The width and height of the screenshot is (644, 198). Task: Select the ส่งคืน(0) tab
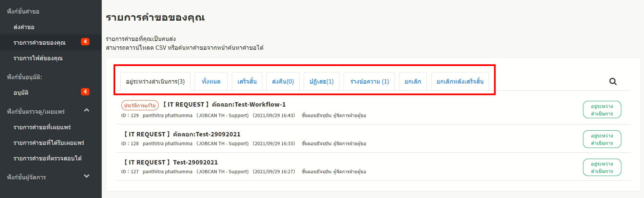283,82
